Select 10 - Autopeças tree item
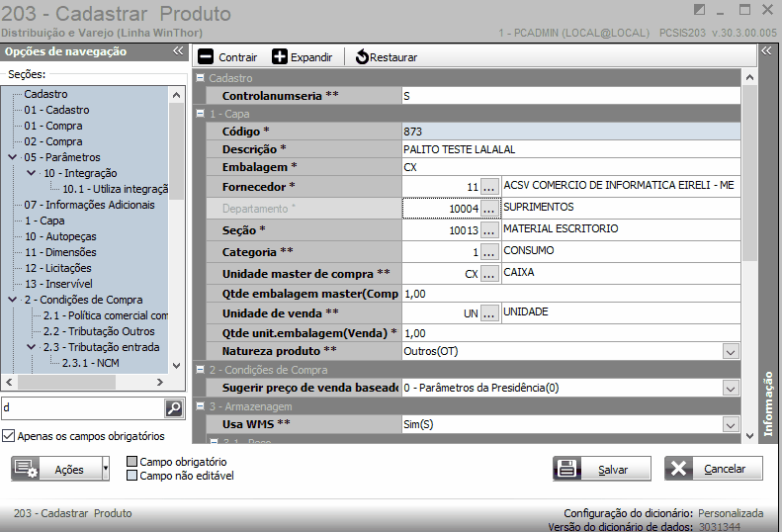The width and height of the screenshot is (782, 532). (60, 236)
